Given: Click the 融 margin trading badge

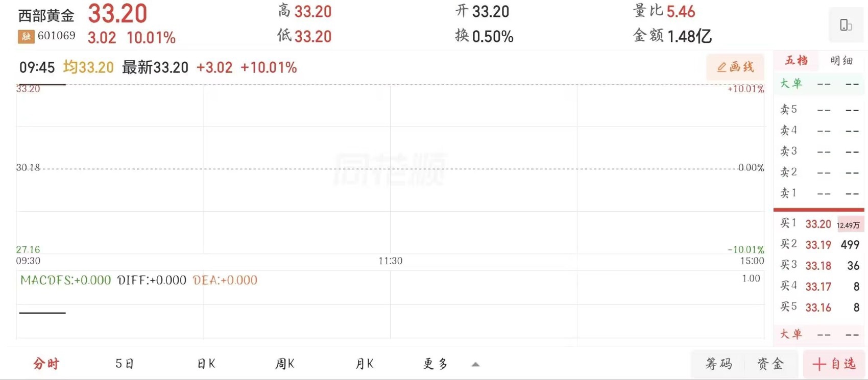Looking at the screenshot, I should (x=26, y=36).
